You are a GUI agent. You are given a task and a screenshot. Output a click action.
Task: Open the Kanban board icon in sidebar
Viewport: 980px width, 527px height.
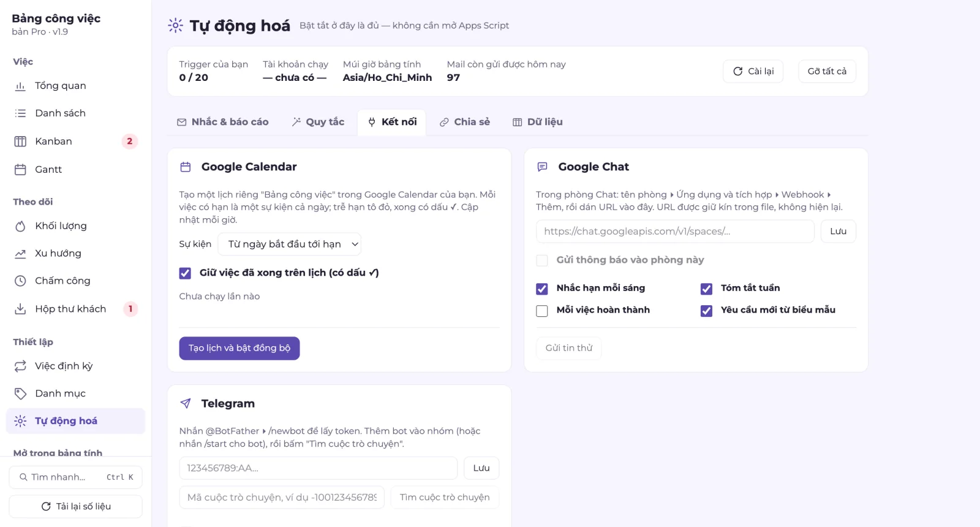[20, 142]
